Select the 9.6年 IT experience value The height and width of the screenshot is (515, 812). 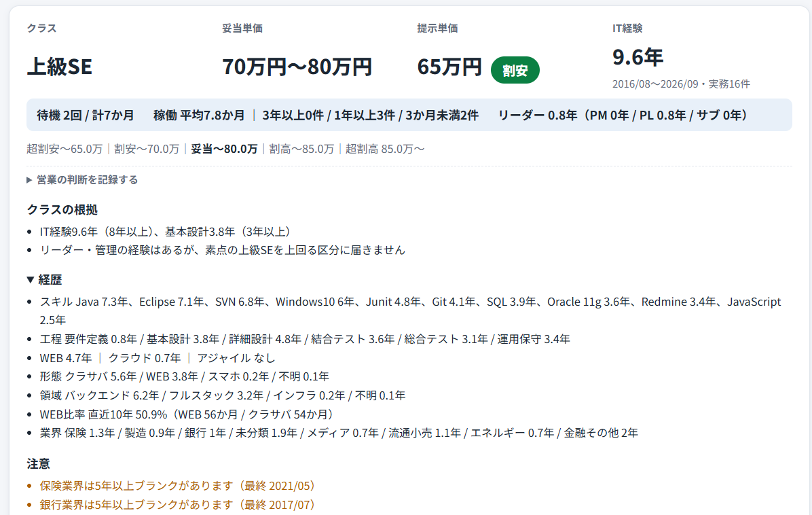[x=638, y=57]
